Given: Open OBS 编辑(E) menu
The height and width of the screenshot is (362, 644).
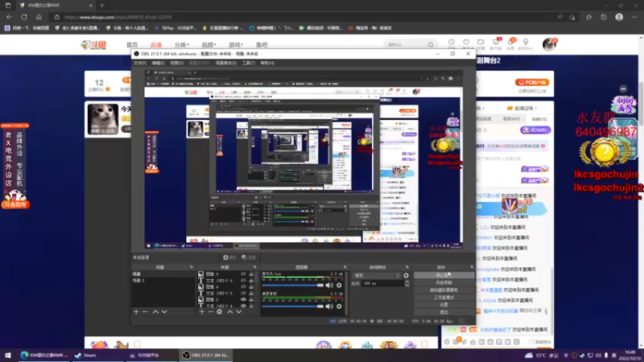Looking at the screenshot, I should [x=158, y=63].
